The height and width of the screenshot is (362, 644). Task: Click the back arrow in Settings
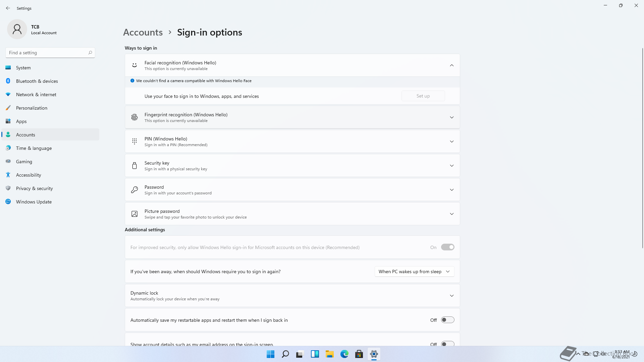pyautogui.click(x=8, y=8)
